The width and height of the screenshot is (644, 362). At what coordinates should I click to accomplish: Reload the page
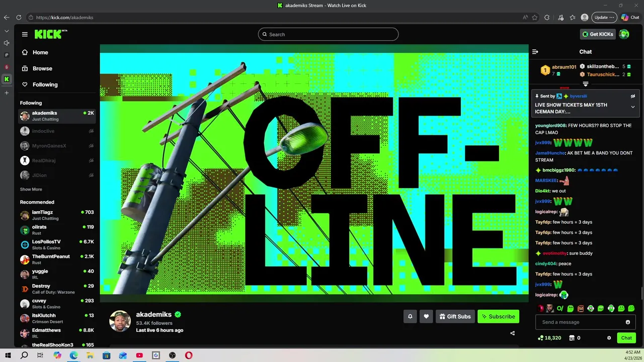point(19,18)
